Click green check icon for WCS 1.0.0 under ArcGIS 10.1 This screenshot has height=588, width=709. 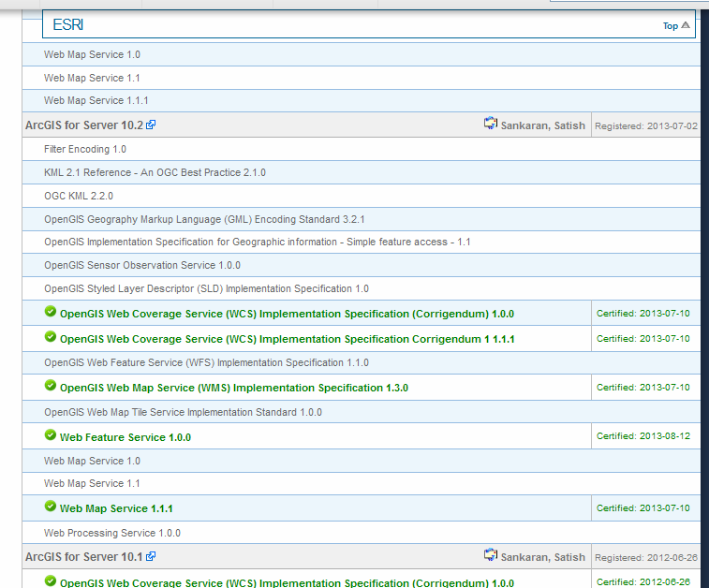[x=51, y=581]
